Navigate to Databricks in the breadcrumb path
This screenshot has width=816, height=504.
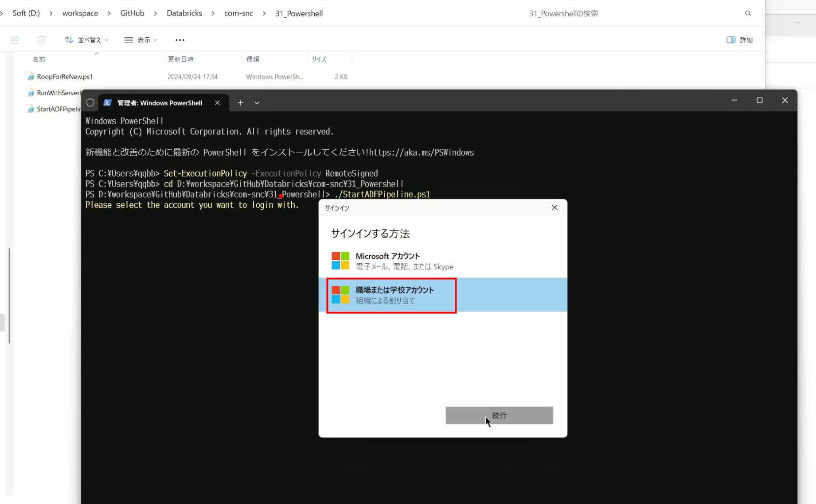184,13
